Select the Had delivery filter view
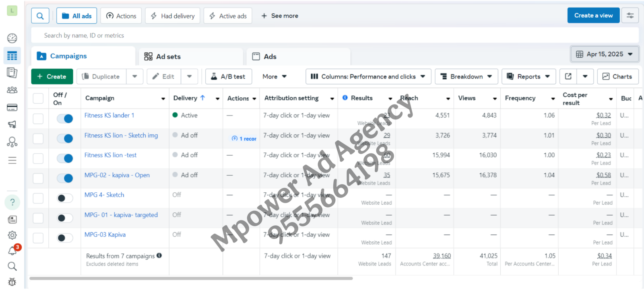 pos(173,16)
